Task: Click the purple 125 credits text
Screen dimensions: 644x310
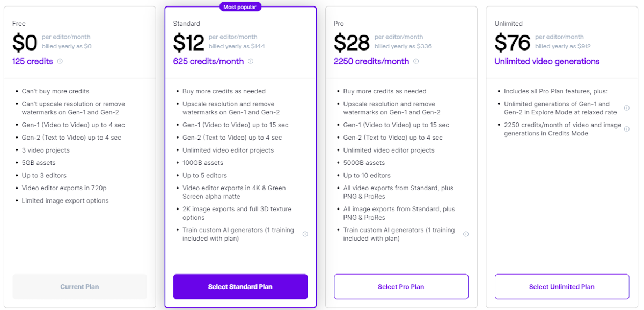Action: coord(33,61)
